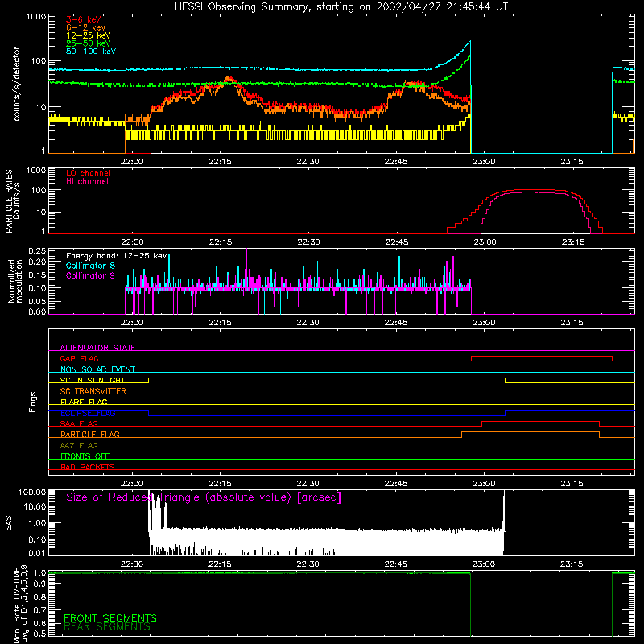This screenshot has width=644, height=644.
Task: Click the 'SAS' axis label
Action: coord(9,523)
